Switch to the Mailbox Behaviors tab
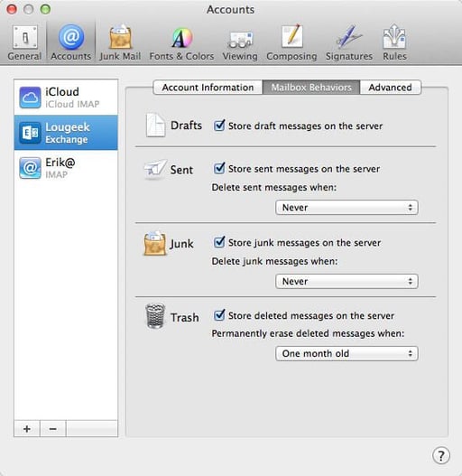The image size is (462, 476). coord(311,88)
